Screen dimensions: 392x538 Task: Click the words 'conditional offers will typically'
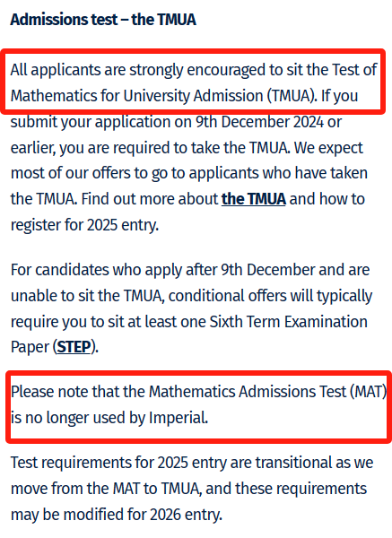(271, 296)
